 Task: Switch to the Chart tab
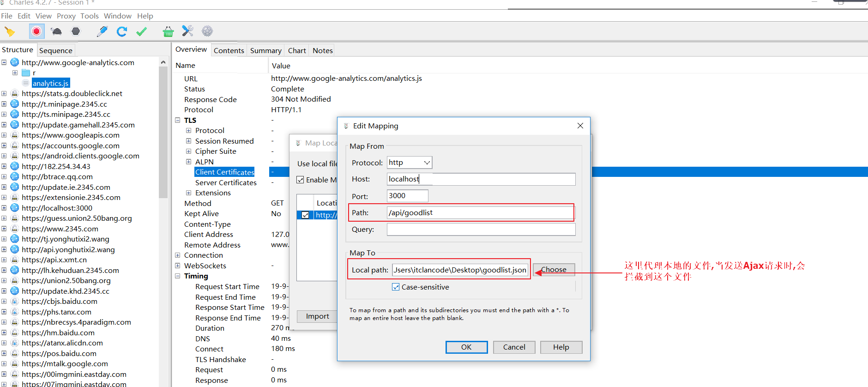(x=297, y=50)
